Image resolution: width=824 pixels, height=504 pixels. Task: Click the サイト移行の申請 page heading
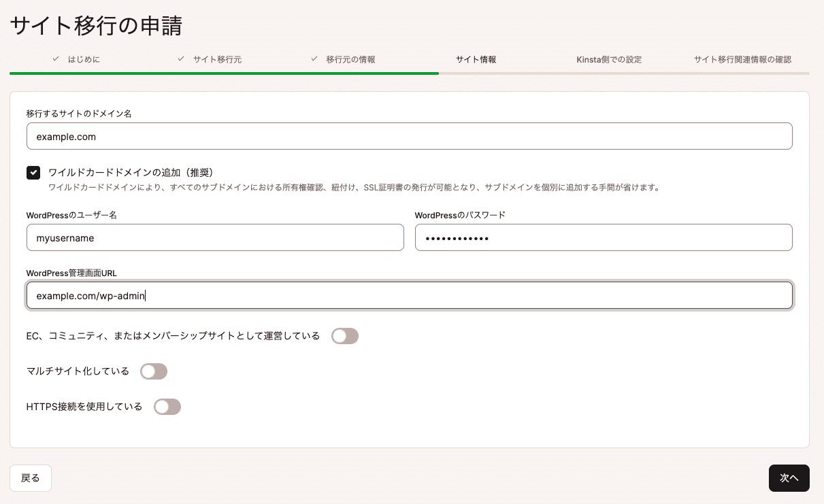[96, 25]
